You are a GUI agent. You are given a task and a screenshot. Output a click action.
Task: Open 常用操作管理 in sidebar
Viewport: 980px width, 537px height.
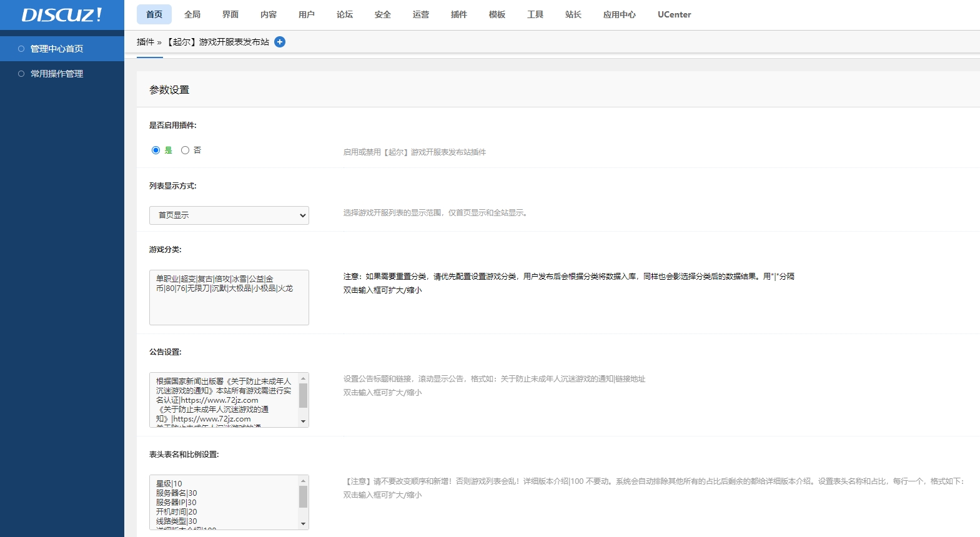pos(62,74)
